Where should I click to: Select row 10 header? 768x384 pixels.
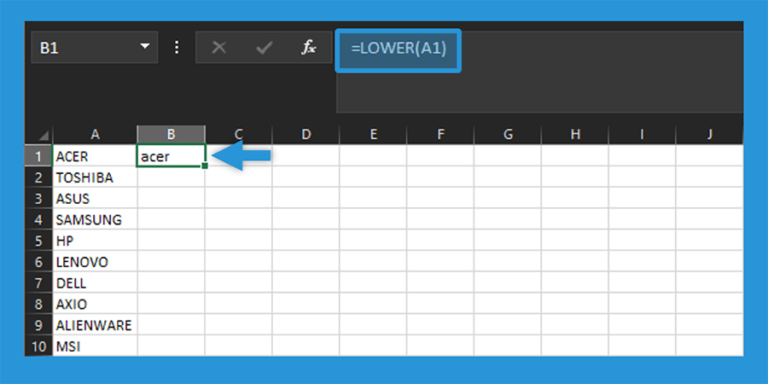click(x=39, y=347)
